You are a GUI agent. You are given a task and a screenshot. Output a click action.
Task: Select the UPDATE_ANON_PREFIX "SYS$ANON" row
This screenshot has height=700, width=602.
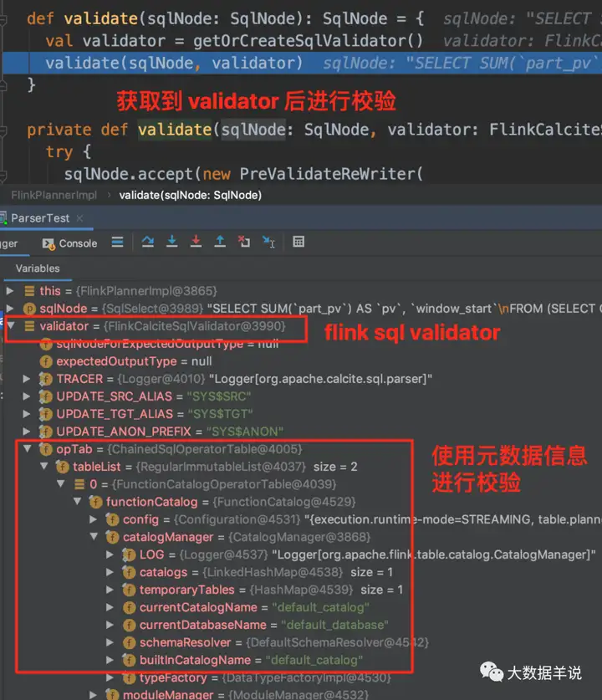(301, 432)
